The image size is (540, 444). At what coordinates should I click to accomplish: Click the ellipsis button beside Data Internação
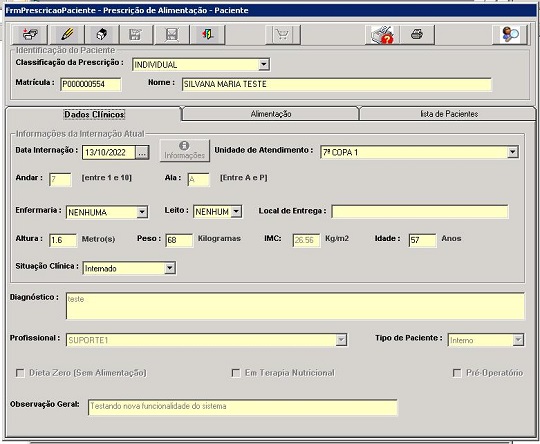point(142,153)
